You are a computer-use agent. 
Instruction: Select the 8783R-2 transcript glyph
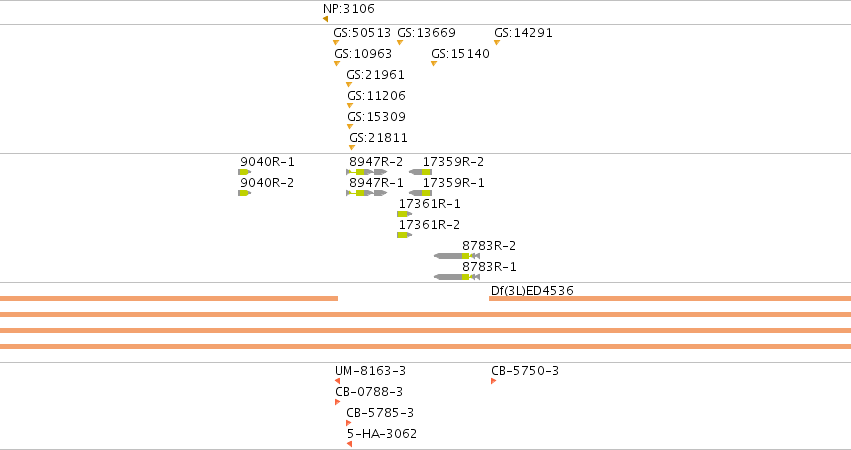[x=457, y=256]
